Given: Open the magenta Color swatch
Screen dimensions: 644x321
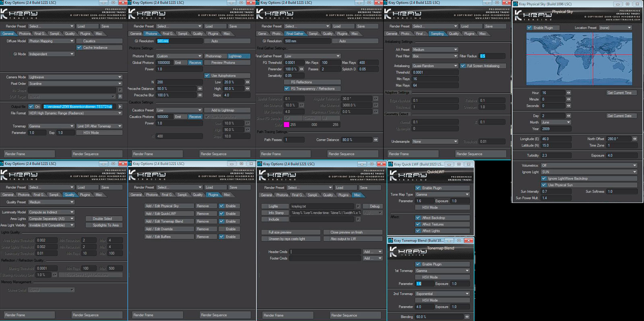Looking at the screenshot, I should 287,125.
